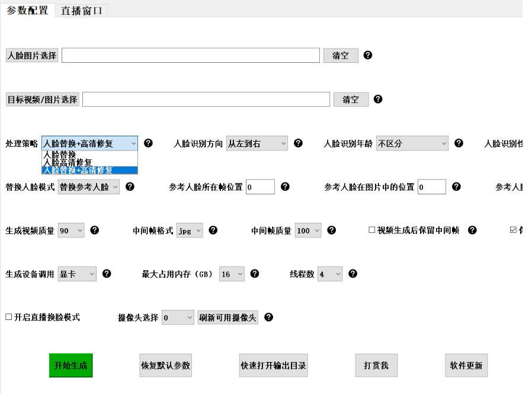Click help icon beside 刷新可用摄像头 button

pos(268,317)
